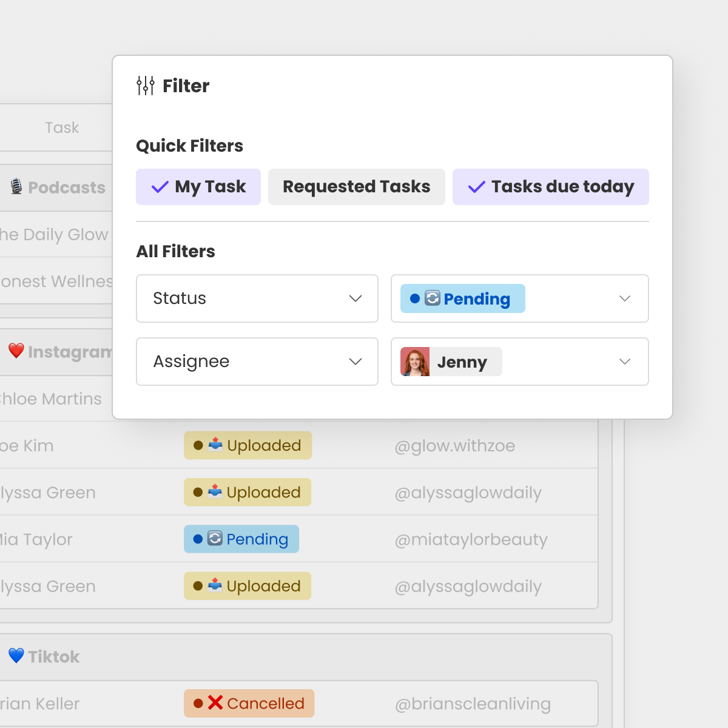728x728 pixels.
Task: Click the red X icon in the Cancelled badge
Action: click(x=215, y=703)
